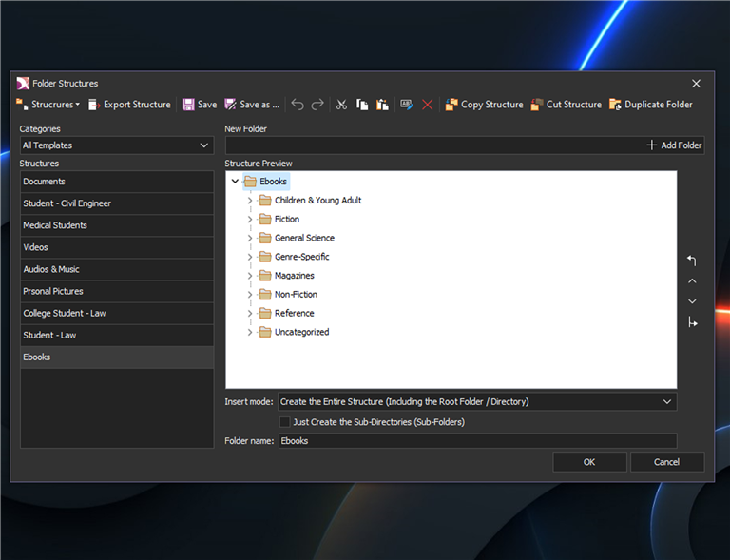730x560 pixels.
Task: Click the Add Folder button
Action: point(674,145)
